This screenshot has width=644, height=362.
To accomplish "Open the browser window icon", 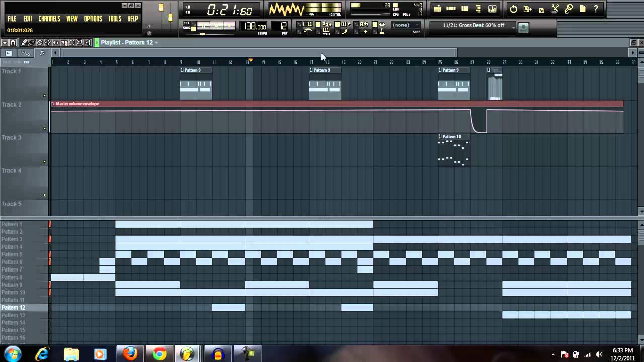I will tap(478, 9).
